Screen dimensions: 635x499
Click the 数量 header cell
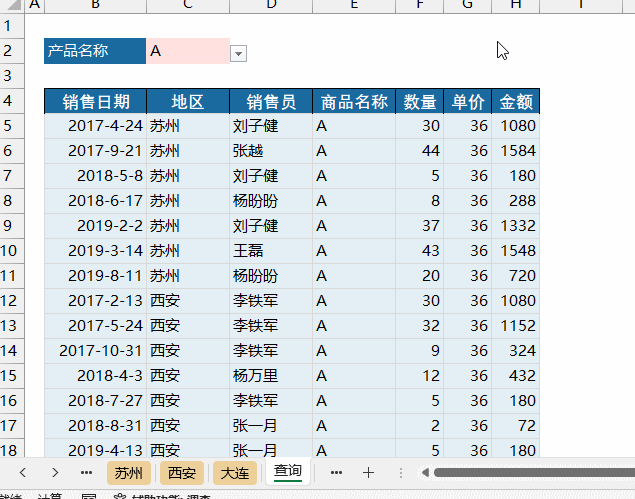coord(420,101)
